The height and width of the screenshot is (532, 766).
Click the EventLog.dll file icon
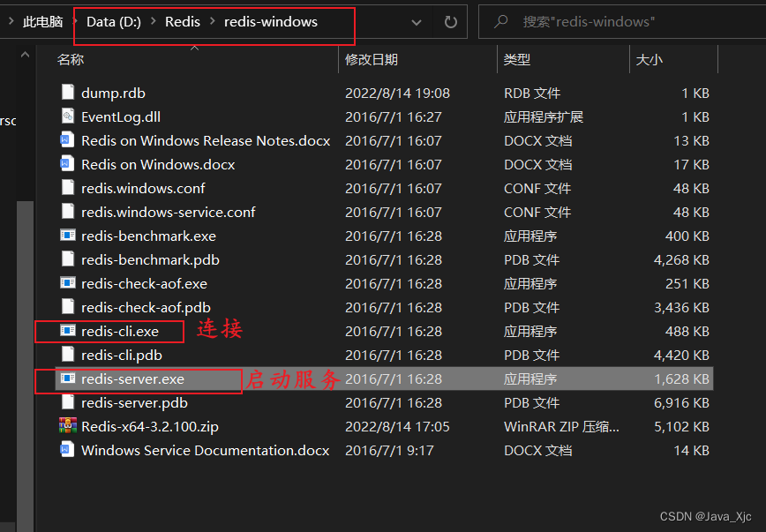click(68, 116)
